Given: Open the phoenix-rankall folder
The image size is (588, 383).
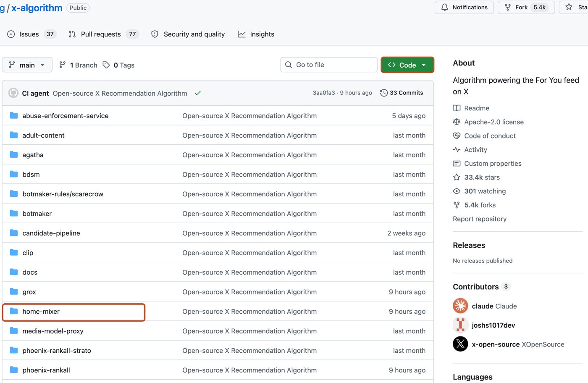Looking at the screenshot, I should tap(46, 370).
